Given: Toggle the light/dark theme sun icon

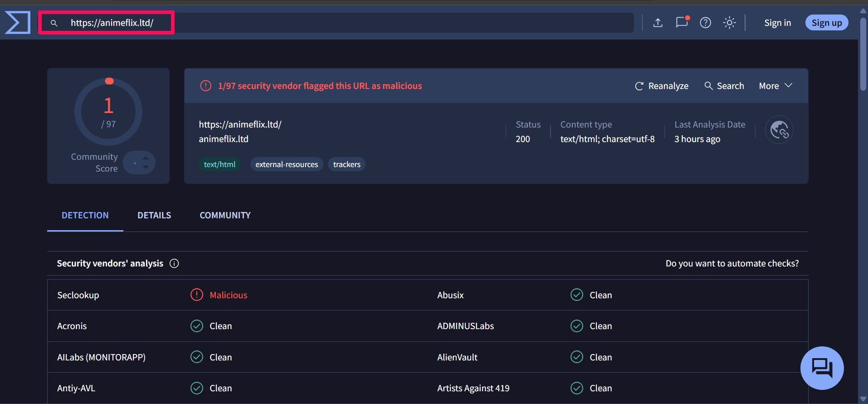Looking at the screenshot, I should tap(729, 23).
